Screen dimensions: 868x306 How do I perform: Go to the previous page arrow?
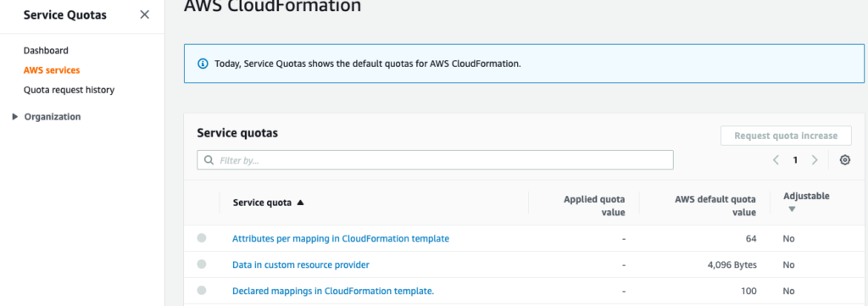pyautogui.click(x=776, y=160)
